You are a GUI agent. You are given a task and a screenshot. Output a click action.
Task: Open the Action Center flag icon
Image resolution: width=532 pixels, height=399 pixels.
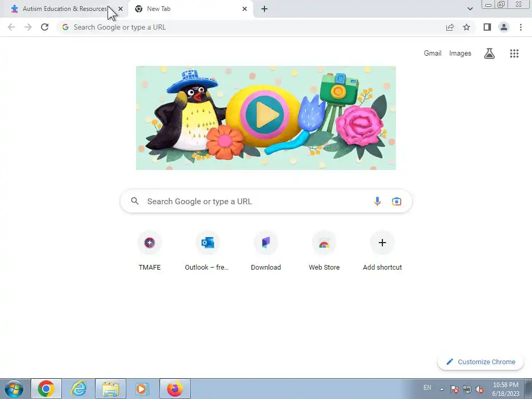(x=455, y=389)
